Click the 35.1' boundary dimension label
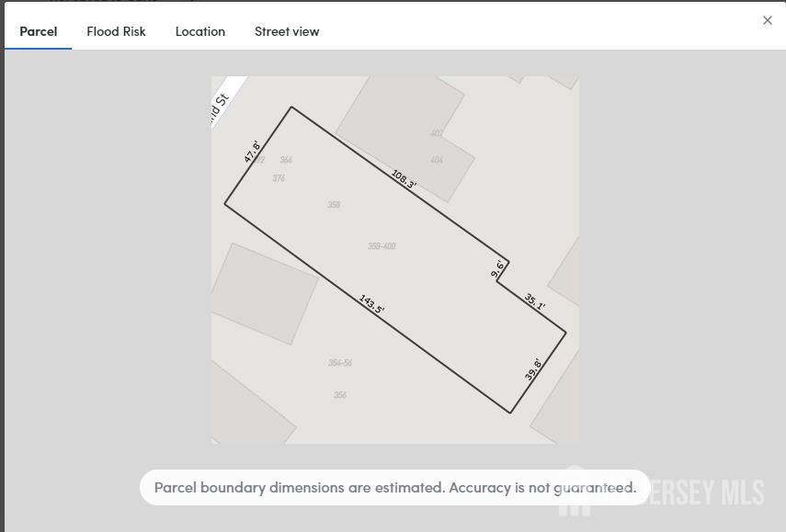Viewport: 786px width, 532px height. 535,300
